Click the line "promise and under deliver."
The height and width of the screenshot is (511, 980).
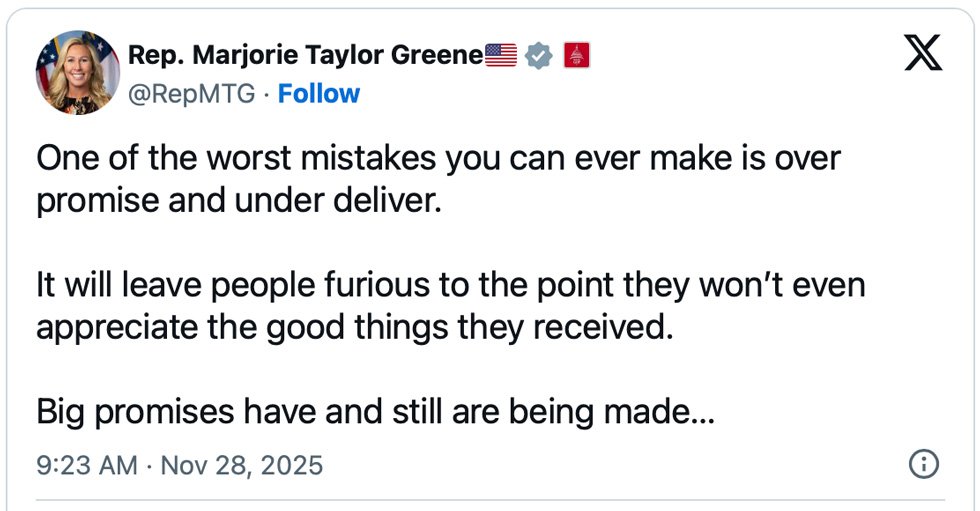tap(238, 199)
